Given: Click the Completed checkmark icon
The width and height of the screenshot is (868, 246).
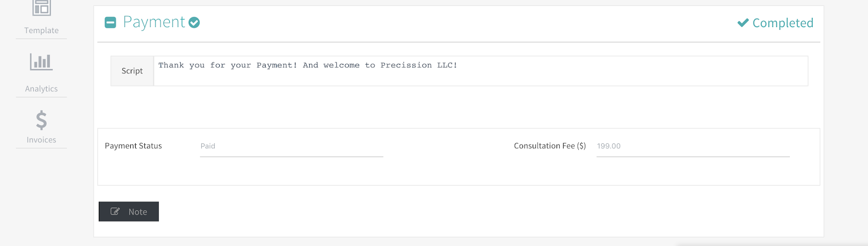Looking at the screenshot, I should [743, 23].
